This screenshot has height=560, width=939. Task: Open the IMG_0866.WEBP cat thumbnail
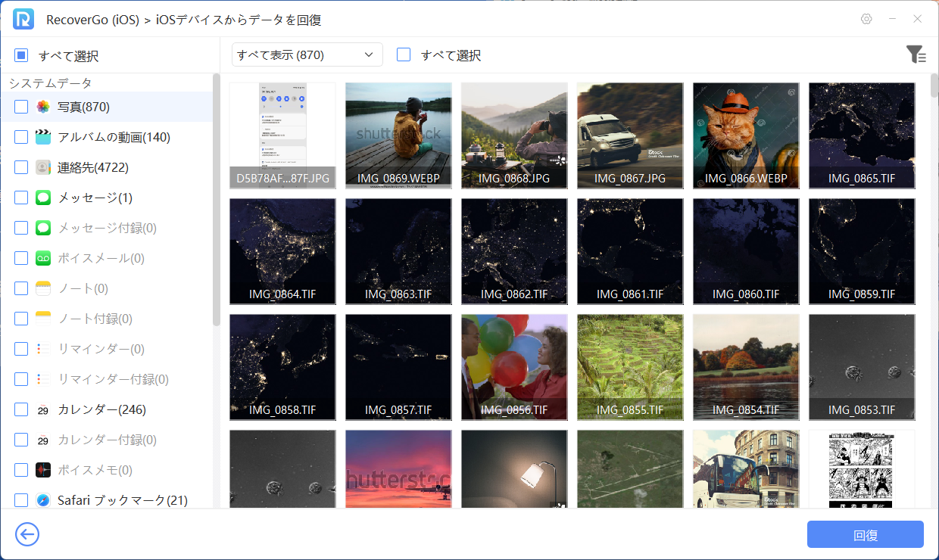coord(745,135)
